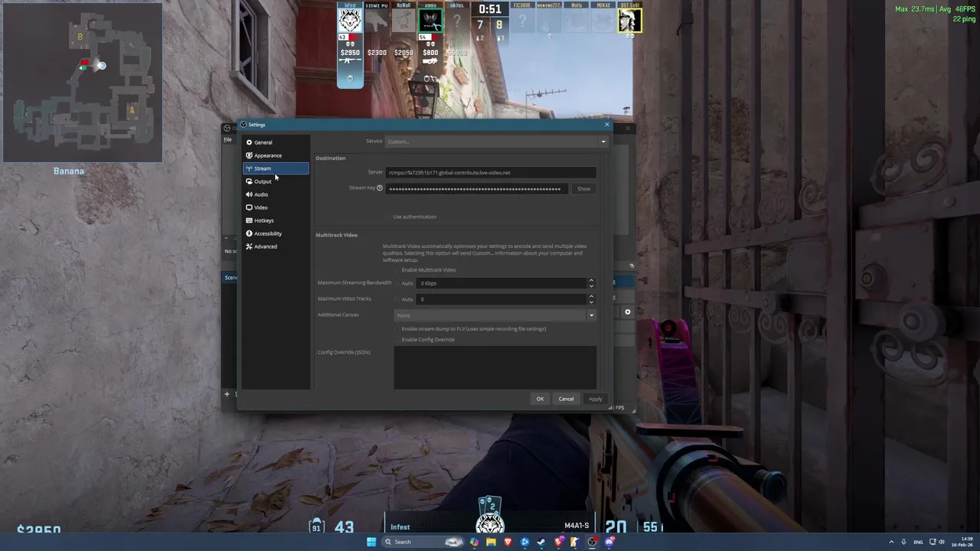Click the taskbar Search box
Viewport: 980px width, 551px height.
tap(423, 542)
